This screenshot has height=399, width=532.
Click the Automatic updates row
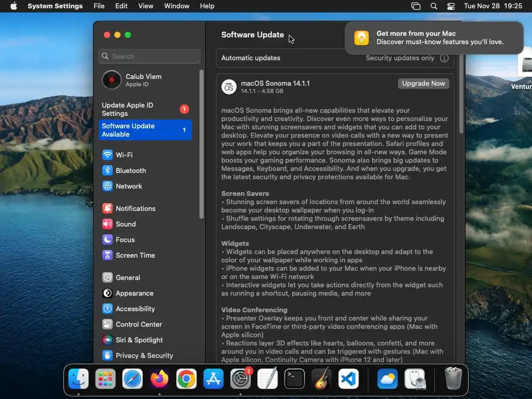coord(335,58)
